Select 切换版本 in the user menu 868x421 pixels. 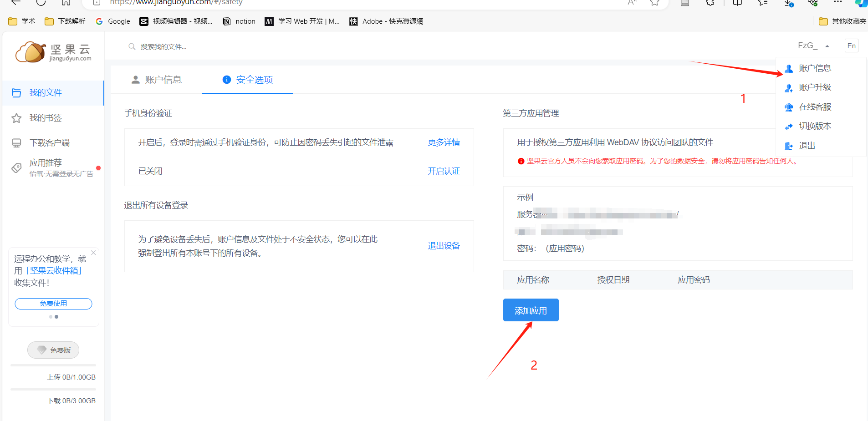click(815, 126)
